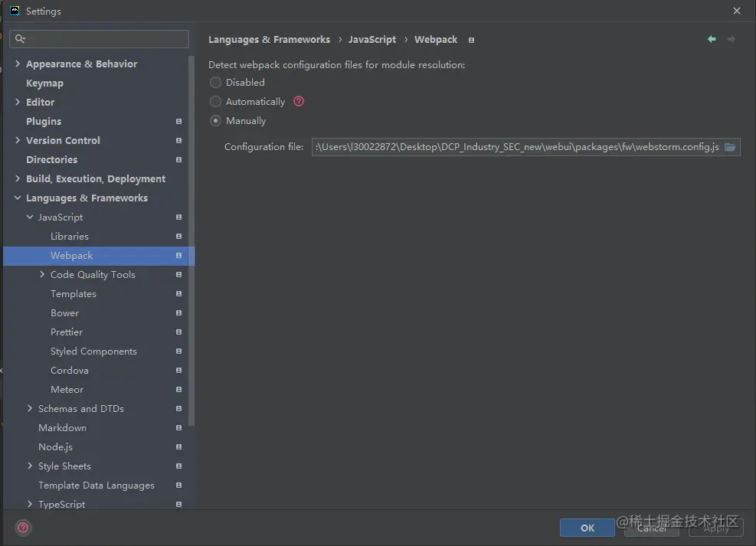Select Markdown in the settings tree
Screen dimensions: 756x546
coord(62,428)
